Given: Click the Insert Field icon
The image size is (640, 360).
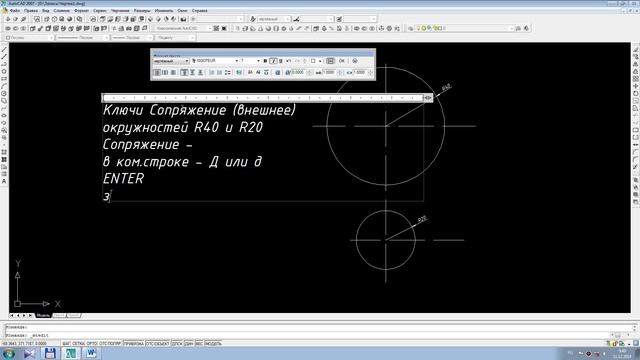Looking at the screenshot, I should coord(238,72).
